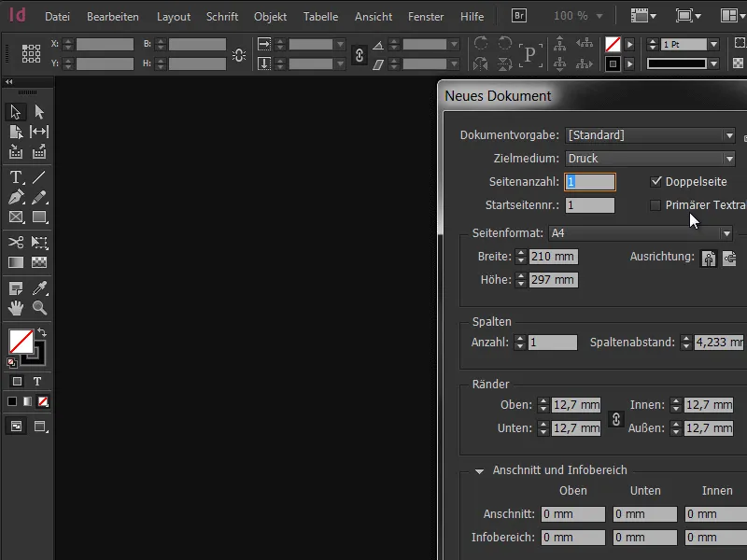
Task: Click the fill swatch in control bar
Action: point(613,45)
